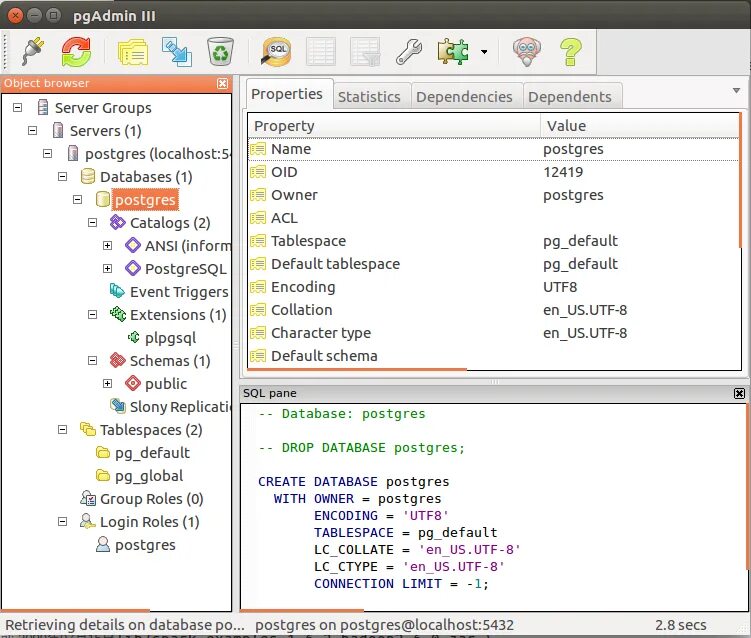Select the Encoding property row
Viewport: 751px width, 638px height.
pos(493,287)
